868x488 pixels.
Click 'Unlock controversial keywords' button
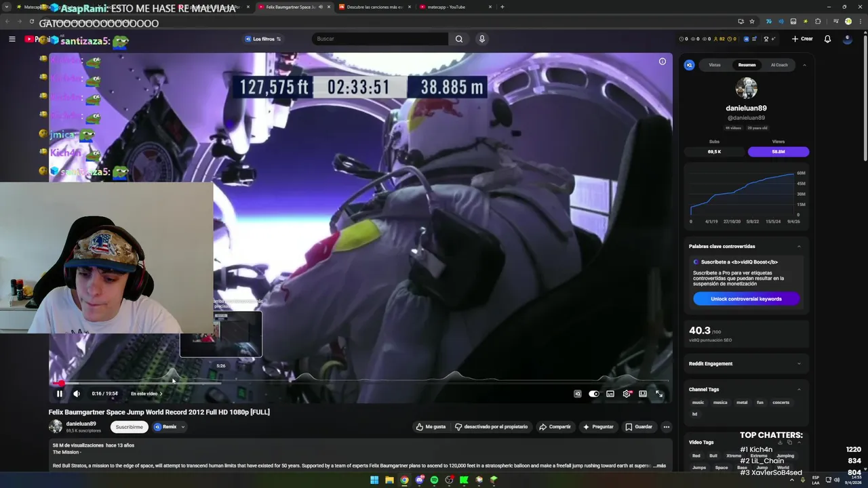(x=746, y=299)
